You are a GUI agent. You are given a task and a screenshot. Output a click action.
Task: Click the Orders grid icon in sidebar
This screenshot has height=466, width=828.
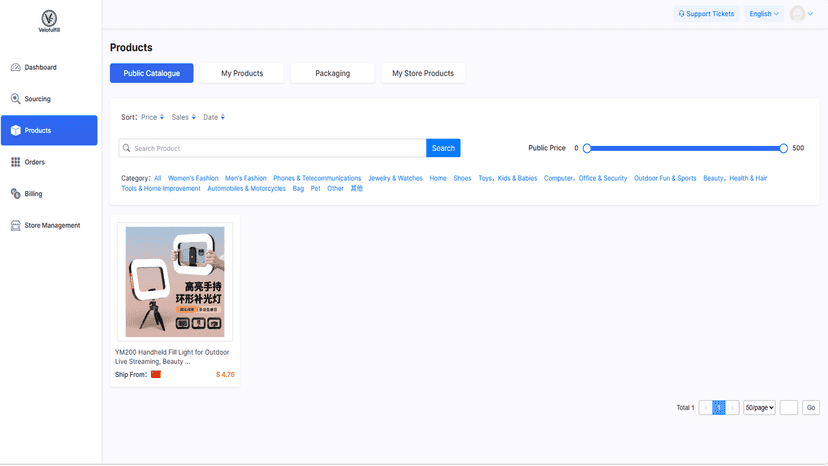point(15,162)
